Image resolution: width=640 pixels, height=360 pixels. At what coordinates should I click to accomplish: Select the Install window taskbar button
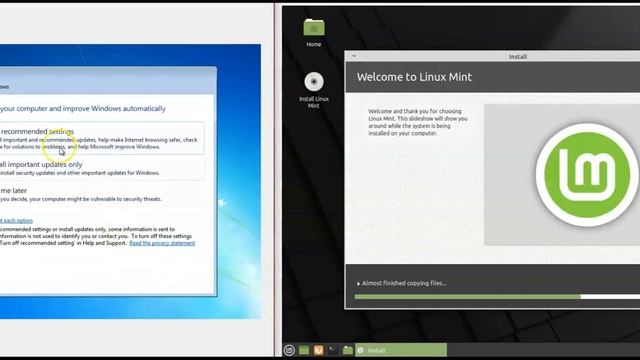pyautogui.click(x=401, y=350)
